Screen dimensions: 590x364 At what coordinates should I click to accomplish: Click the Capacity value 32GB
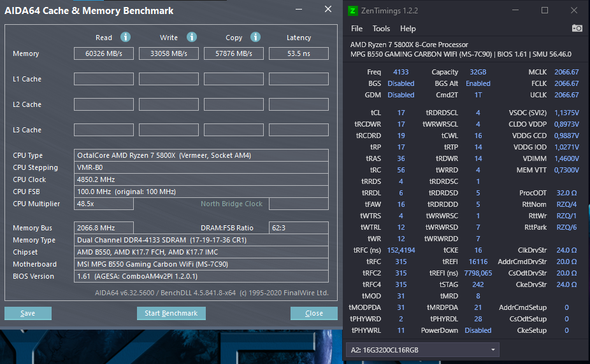(478, 72)
